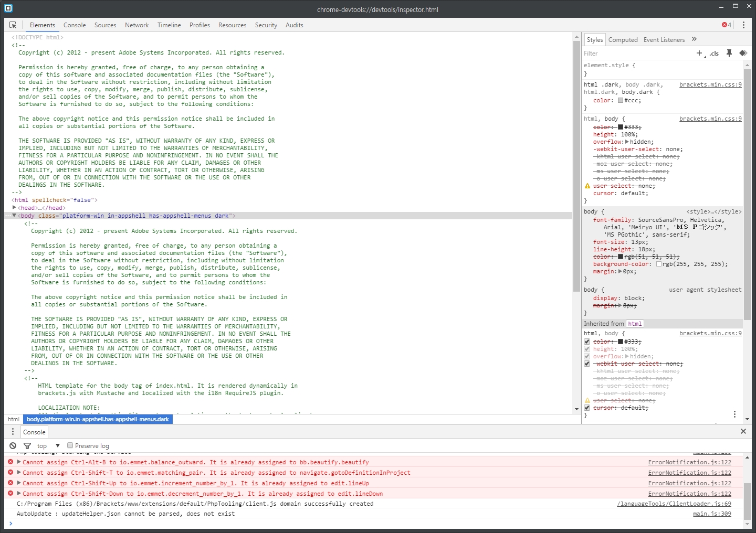Open /languageTools/ClientLoader.js:69 source link
The height and width of the screenshot is (533, 756).
coord(674,504)
